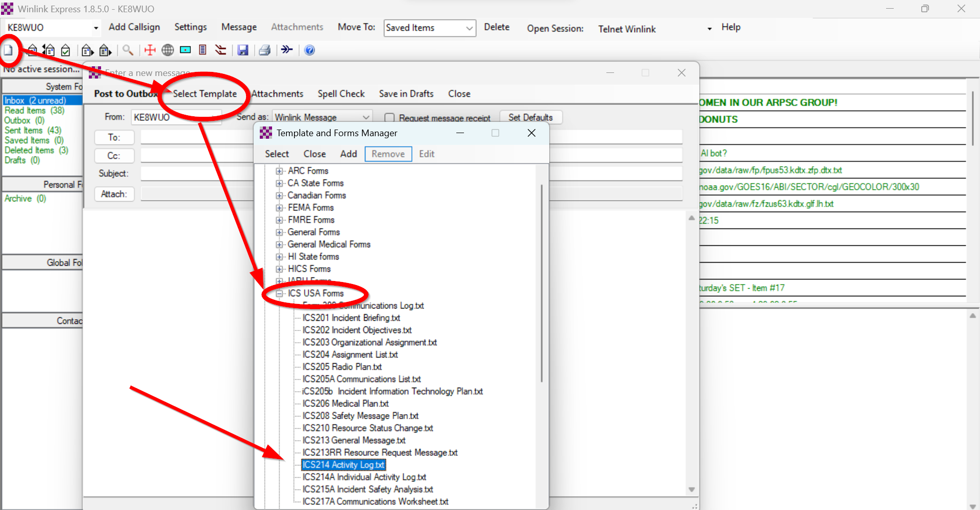Open the Add Callsign menu

[134, 27]
